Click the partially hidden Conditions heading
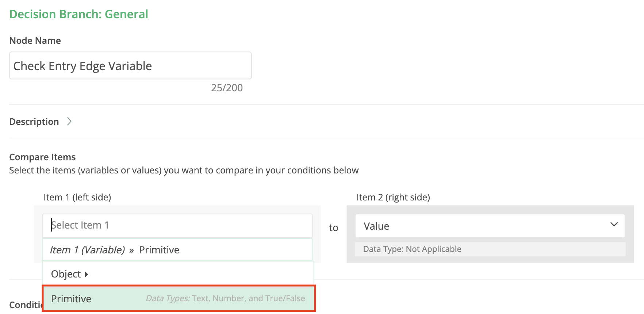 click(x=25, y=305)
